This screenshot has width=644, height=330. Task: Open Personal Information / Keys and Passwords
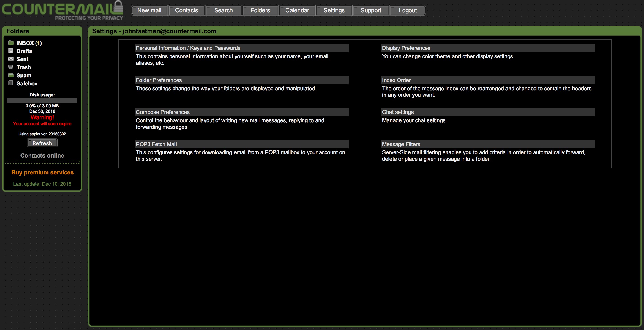pos(188,48)
